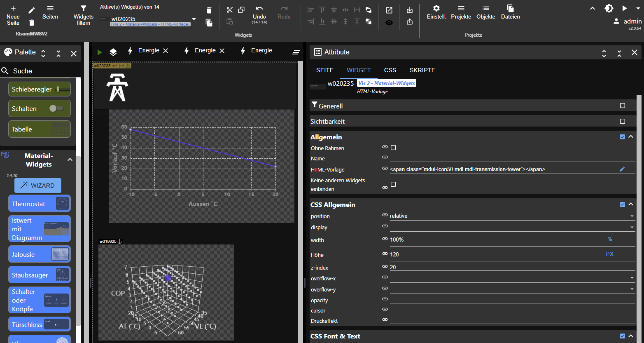644x343 pixels.
Task: Click the theme brightness toggle icon
Action: [609, 9]
